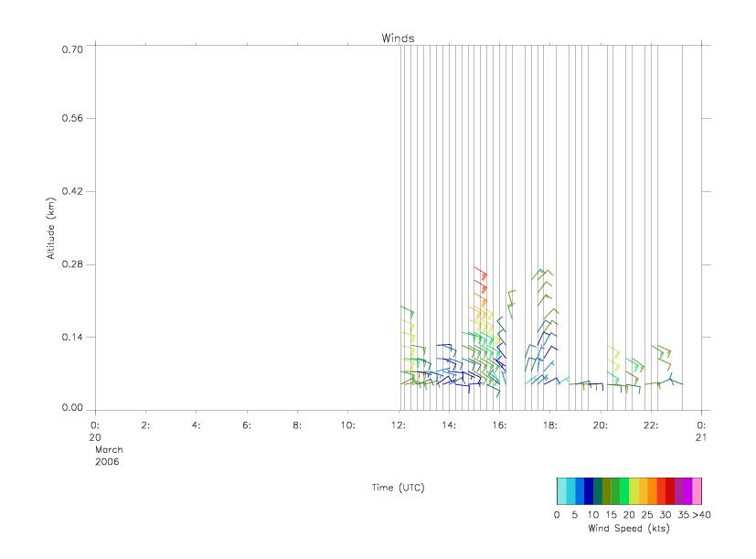Click the 'Altitude (km)' axis label

[50, 229]
